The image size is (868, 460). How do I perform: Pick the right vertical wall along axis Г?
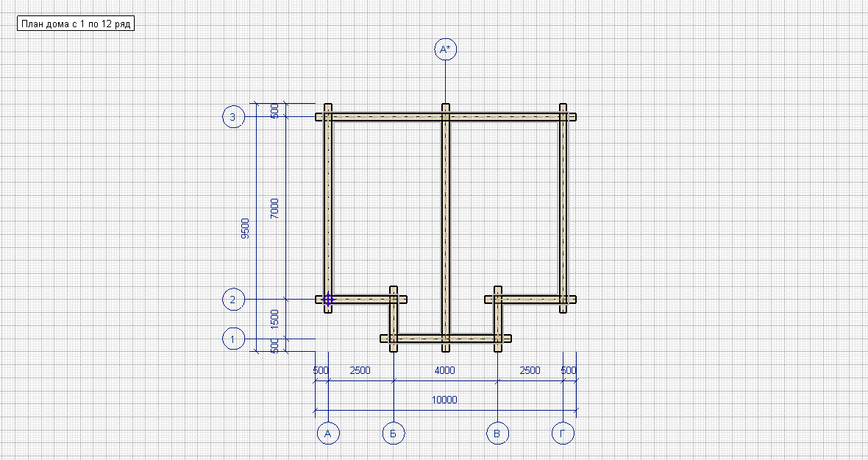pyautogui.click(x=563, y=206)
